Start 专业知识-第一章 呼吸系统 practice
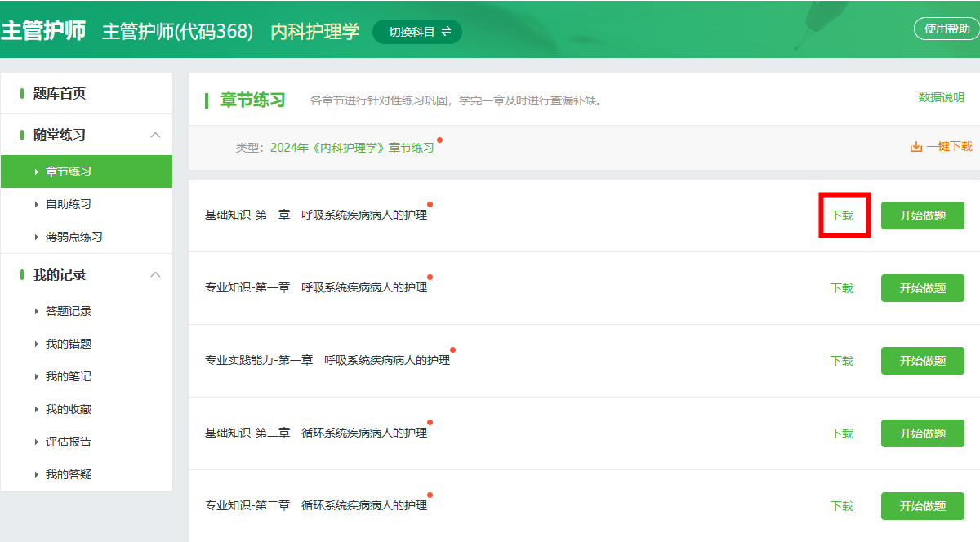The image size is (980, 542). (922, 288)
